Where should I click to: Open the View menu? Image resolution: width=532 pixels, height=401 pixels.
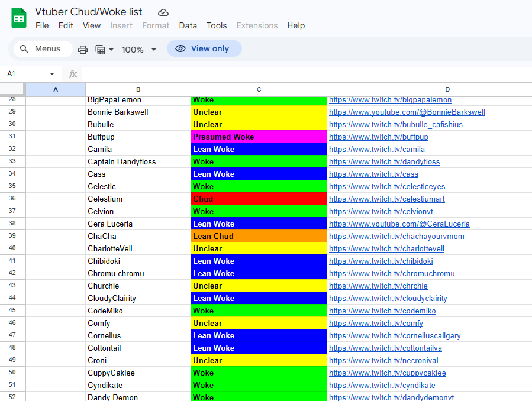pyautogui.click(x=92, y=25)
